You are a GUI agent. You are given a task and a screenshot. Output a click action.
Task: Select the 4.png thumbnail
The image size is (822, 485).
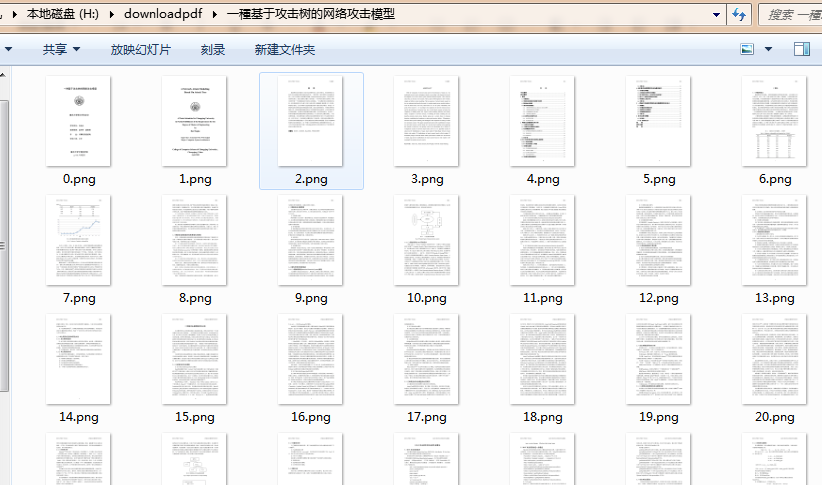[542, 121]
